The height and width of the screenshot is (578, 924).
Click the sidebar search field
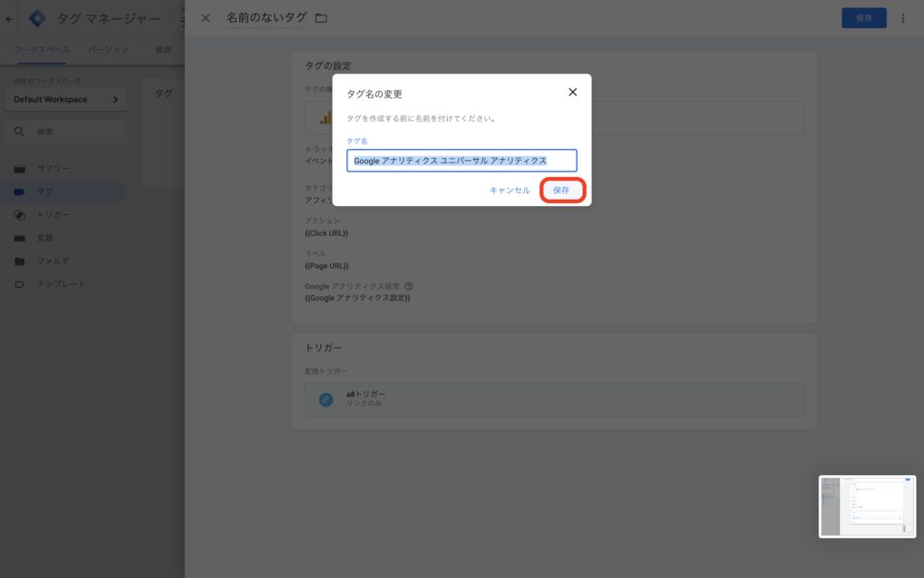point(65,132)
